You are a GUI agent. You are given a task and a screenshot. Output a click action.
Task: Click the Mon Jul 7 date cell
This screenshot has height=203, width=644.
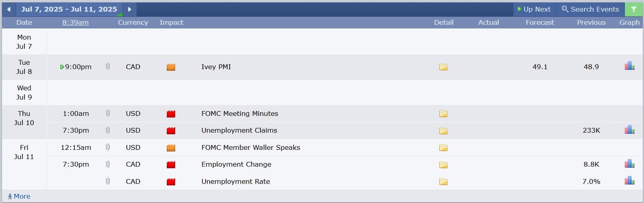pos(24,42)
